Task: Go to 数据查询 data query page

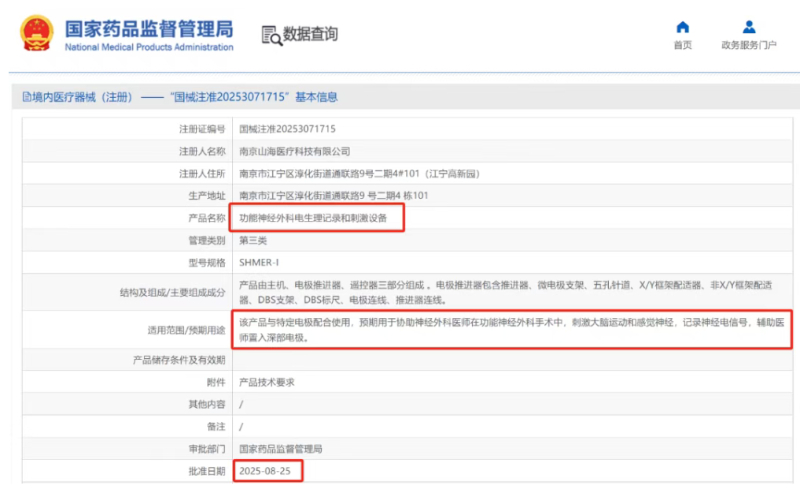Action: [310, 35]
